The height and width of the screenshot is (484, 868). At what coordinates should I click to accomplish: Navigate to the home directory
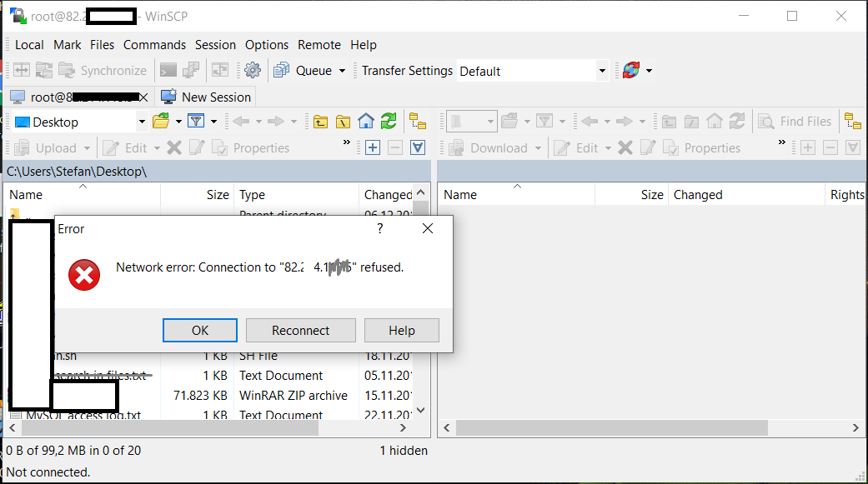[x=365, y=121]
